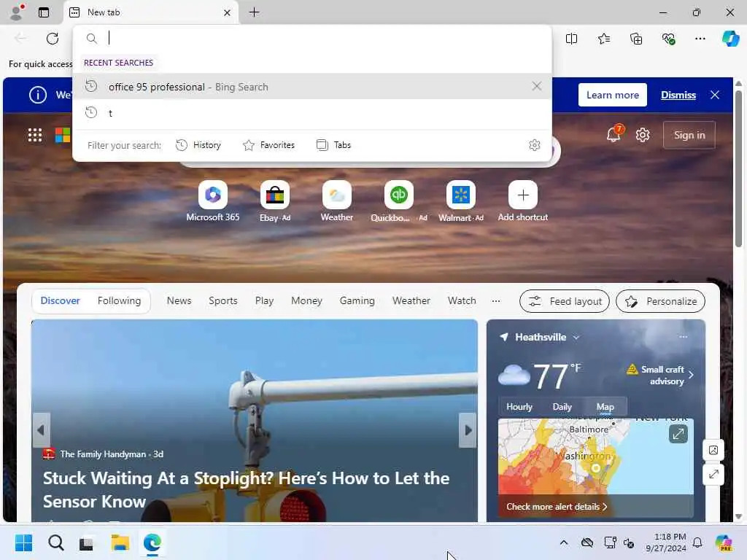Open the Gaming feed tab
747x560 pixels.
pyautogui.click(x=357, y=300)
